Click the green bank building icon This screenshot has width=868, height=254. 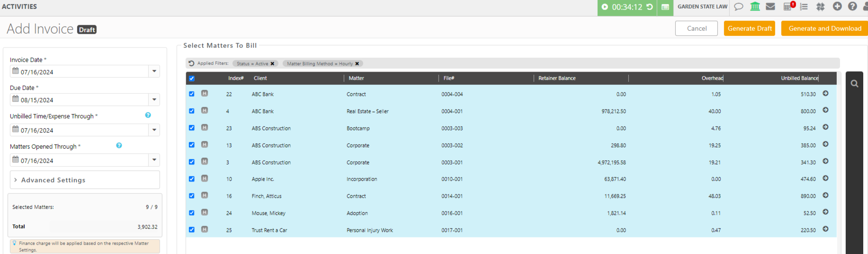tap(755, 7)
